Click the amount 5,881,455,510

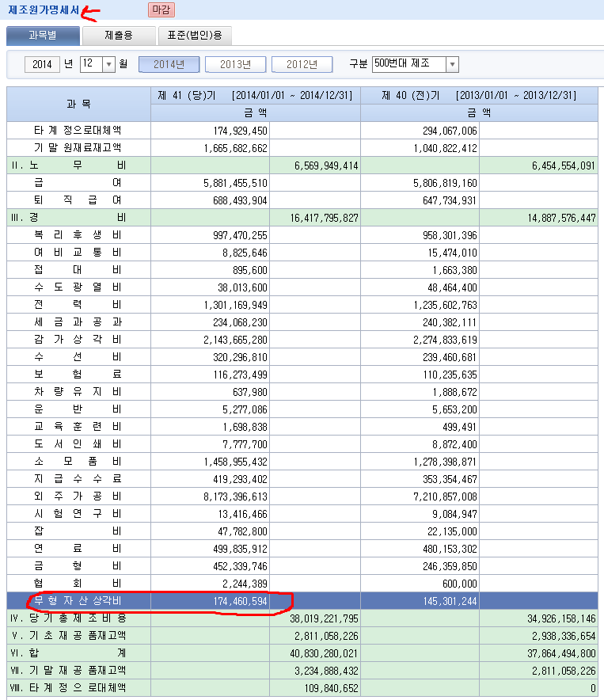(235, 183)
